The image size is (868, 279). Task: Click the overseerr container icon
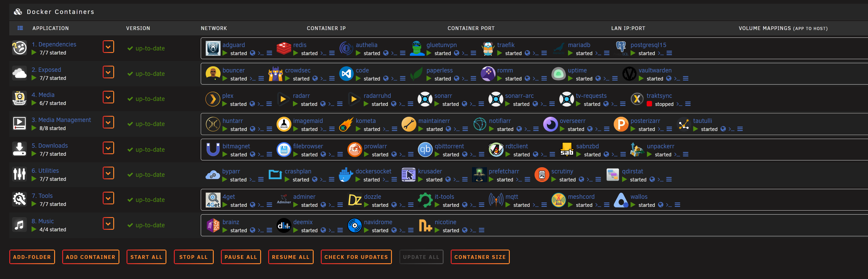[551, 124]
